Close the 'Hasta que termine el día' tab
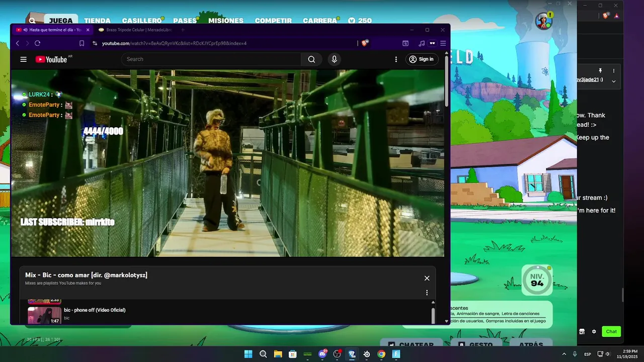This screenshot has height=362, width=644. pos(88,30)
